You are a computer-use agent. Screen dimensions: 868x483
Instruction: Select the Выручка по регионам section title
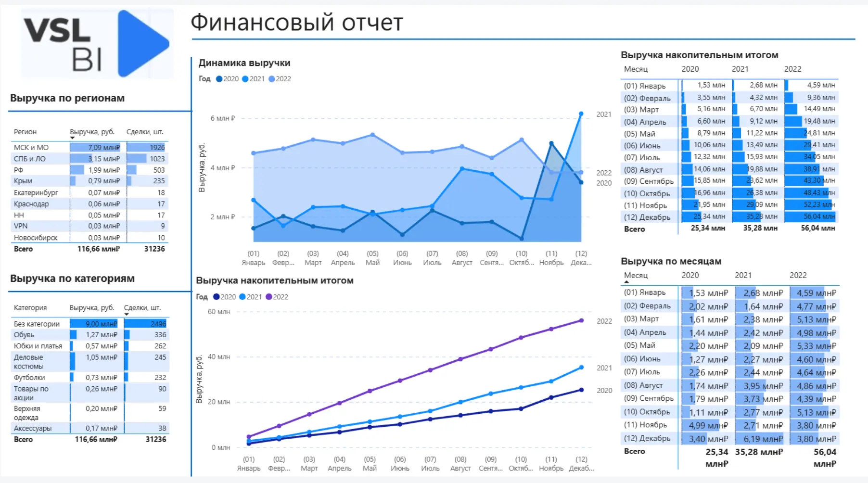point(66,98)
